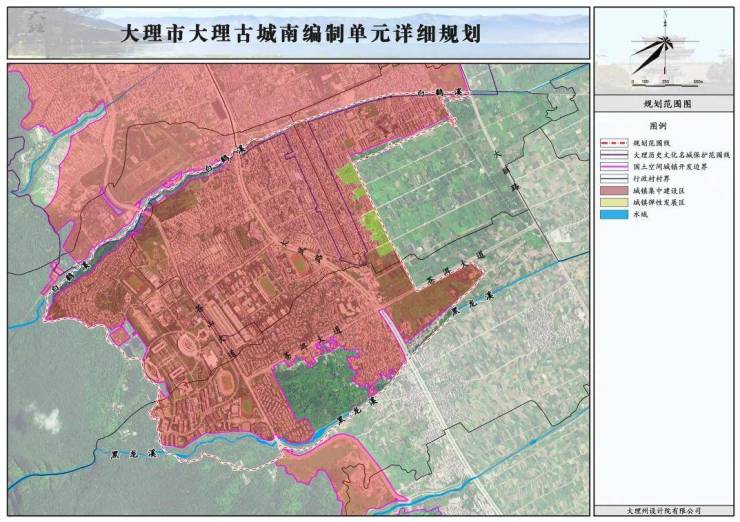Click the legend label 城镇集中建设区

[659, 191]
